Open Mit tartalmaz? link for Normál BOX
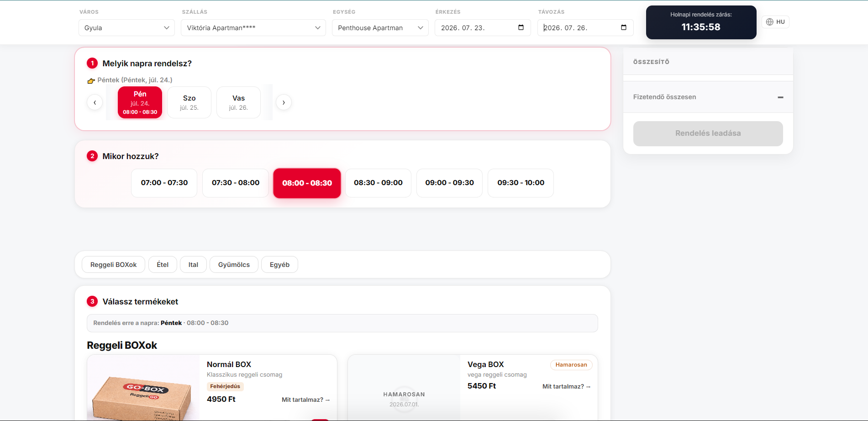Screen dimensions: 868x421 point(305,400)
